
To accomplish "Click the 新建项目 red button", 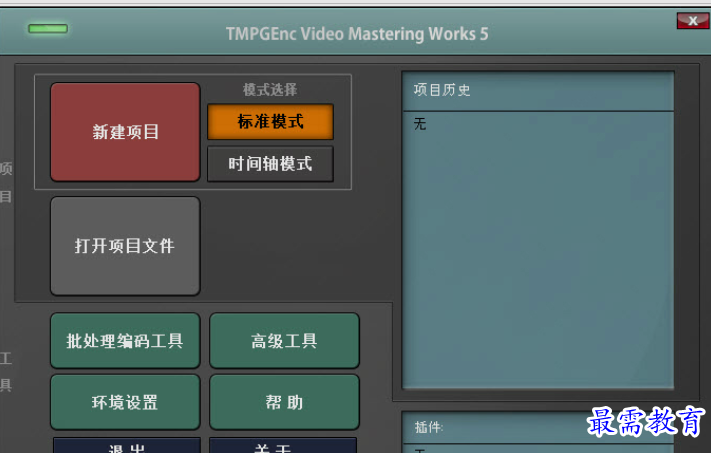I will tap(125, 132).
